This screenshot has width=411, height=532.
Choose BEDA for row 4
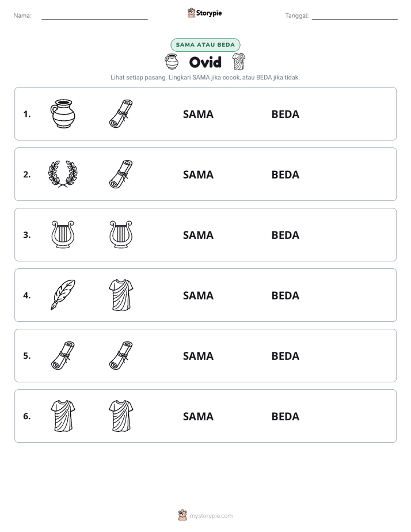285,295
